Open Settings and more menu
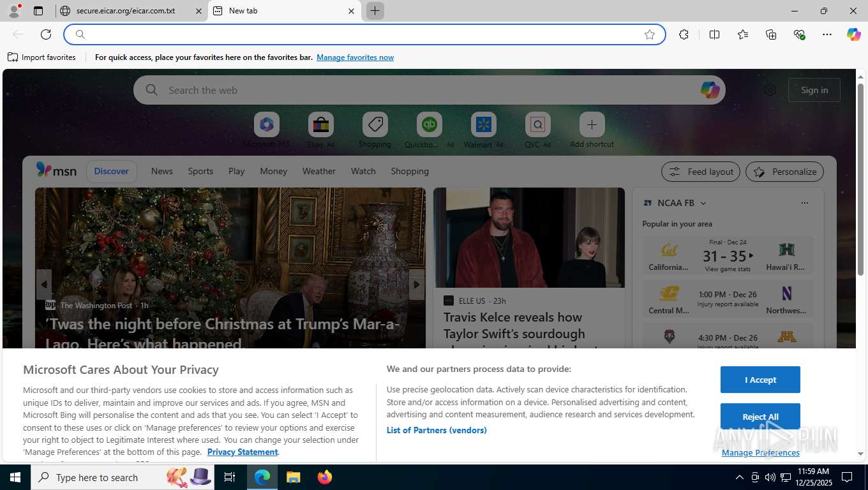868x490 pixels. 827,34
